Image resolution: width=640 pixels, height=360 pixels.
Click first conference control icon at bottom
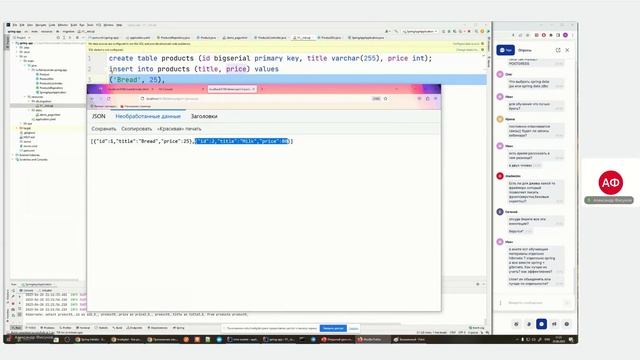pos(516,324)
